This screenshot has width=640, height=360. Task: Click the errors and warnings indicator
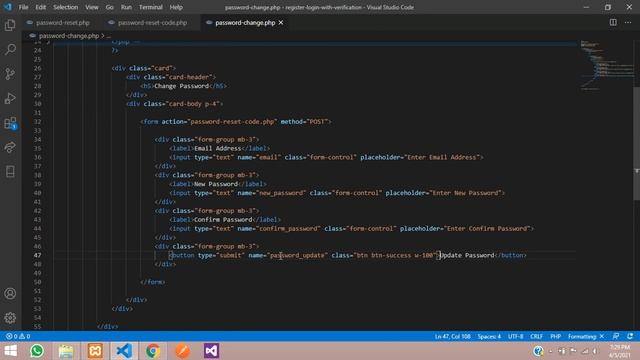tap(18, 336)
